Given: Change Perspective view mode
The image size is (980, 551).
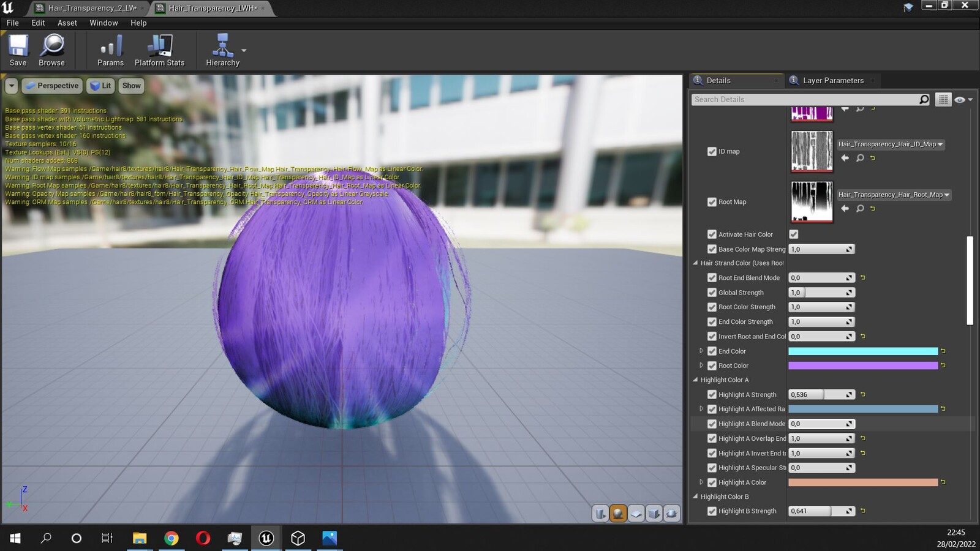Looking at the screenshot, I should (x=52, y=86).
